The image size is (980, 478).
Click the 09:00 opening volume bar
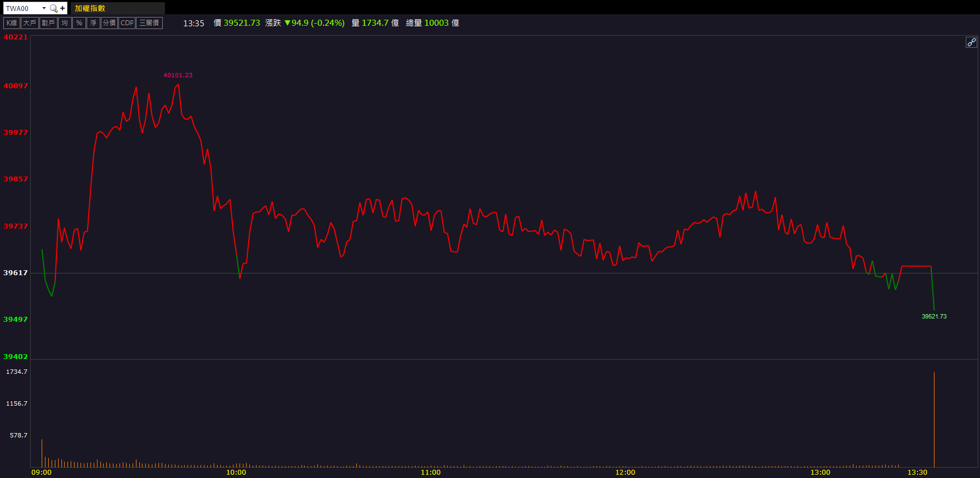click(x=42, y=453)
